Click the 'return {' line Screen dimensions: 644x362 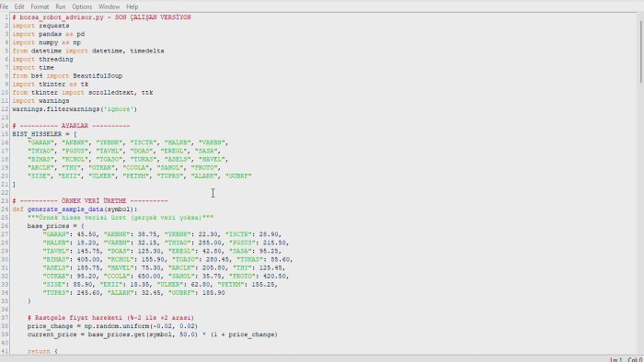pyautogui.click(x=42, y=351)
